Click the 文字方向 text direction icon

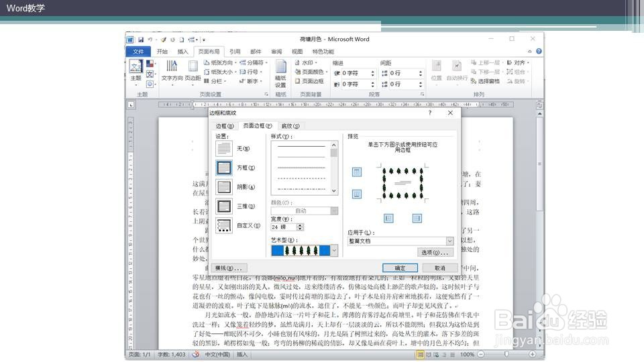click(172, 66)
